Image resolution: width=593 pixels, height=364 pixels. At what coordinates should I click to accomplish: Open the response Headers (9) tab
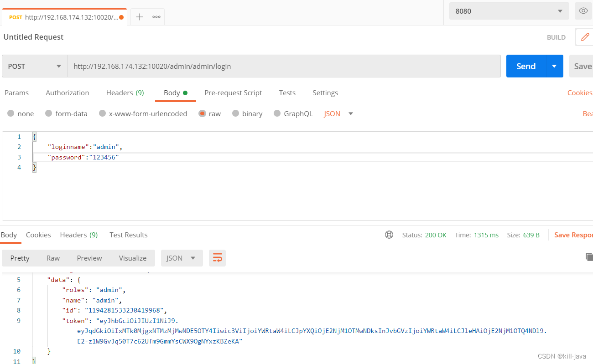tap(79, 235)
